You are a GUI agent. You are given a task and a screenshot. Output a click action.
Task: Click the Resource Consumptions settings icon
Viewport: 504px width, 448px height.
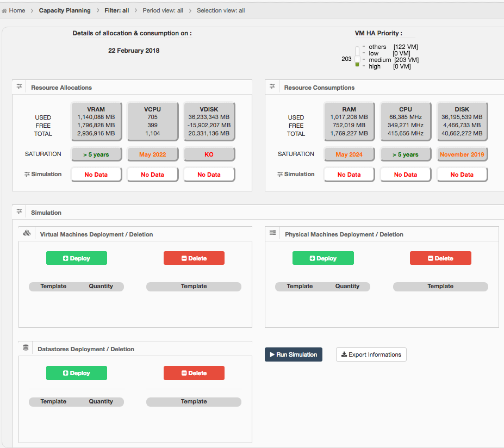click(272, 87)
